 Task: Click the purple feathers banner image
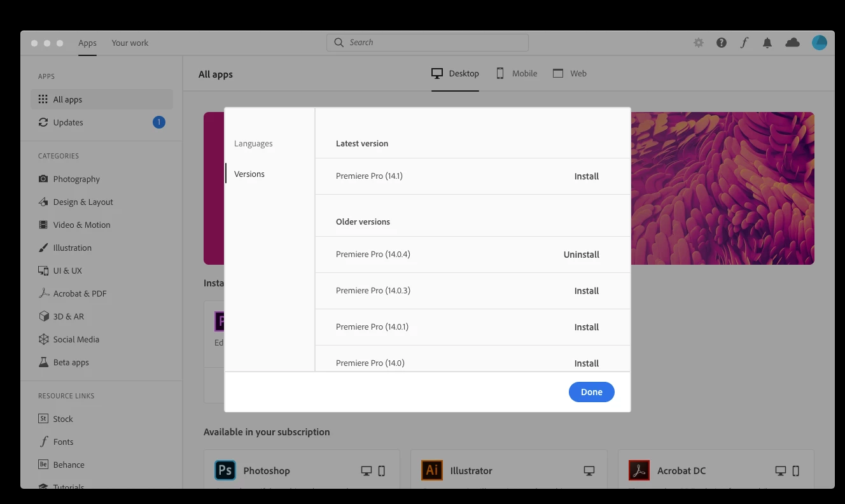point(723,188)
